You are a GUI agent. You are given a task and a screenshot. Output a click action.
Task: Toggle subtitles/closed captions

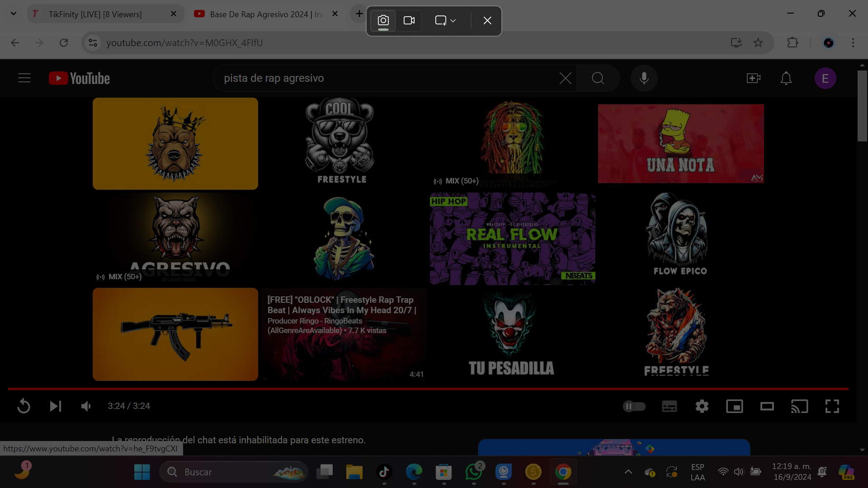click(x=669, y=406)
